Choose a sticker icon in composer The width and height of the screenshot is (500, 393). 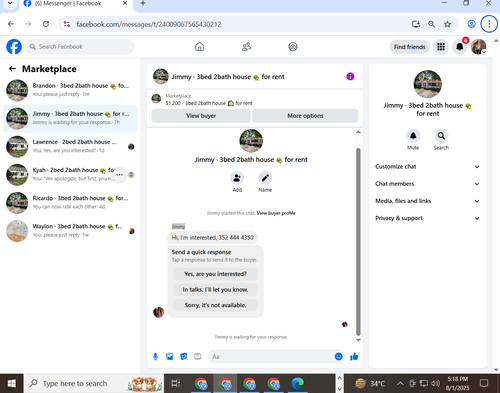point(184,357)
